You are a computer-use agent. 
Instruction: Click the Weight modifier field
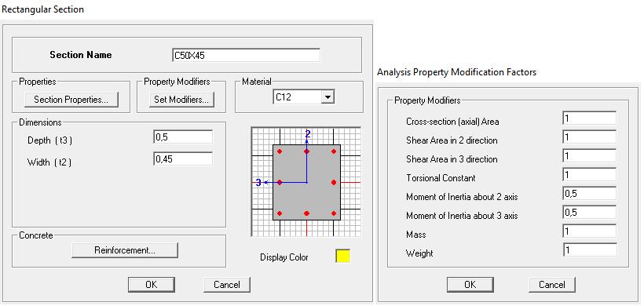tap(589, 250)
